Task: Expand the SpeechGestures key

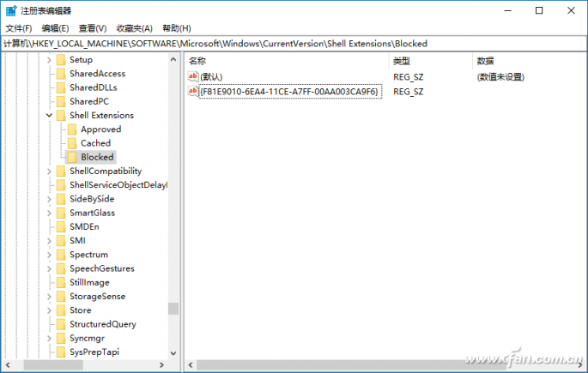Action: (49, 268)
